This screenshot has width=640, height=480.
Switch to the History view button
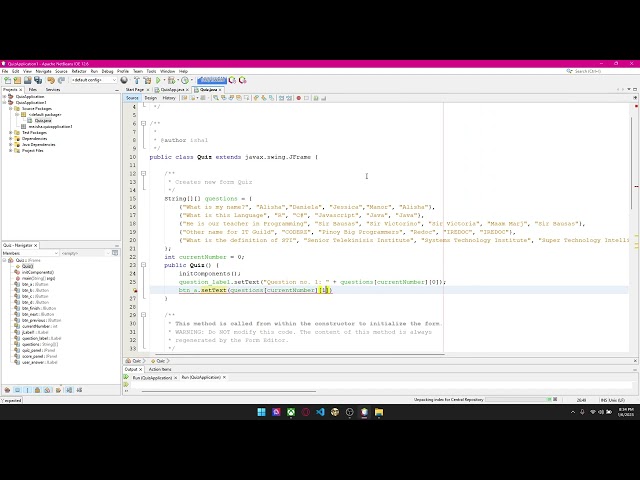(169, 98)
